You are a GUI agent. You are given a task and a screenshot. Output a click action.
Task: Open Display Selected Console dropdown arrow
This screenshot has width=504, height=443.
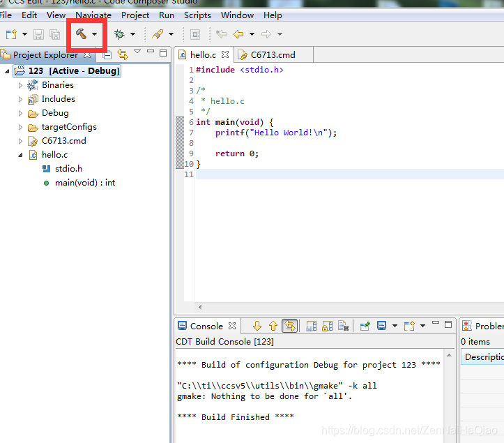click(x=395, y=326)
